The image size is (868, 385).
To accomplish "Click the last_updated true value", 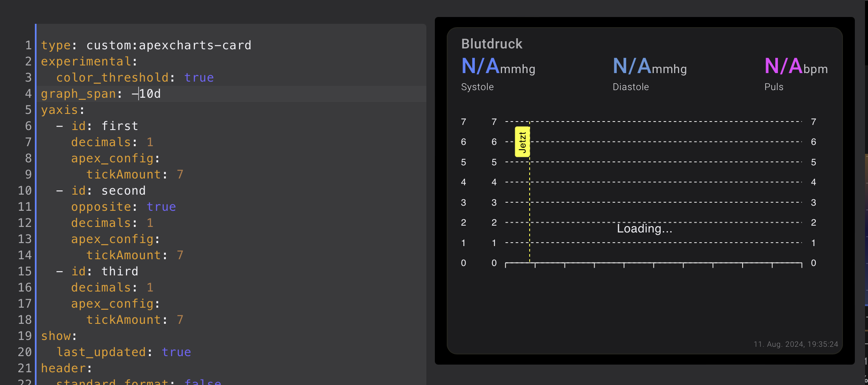I will 176,352.
